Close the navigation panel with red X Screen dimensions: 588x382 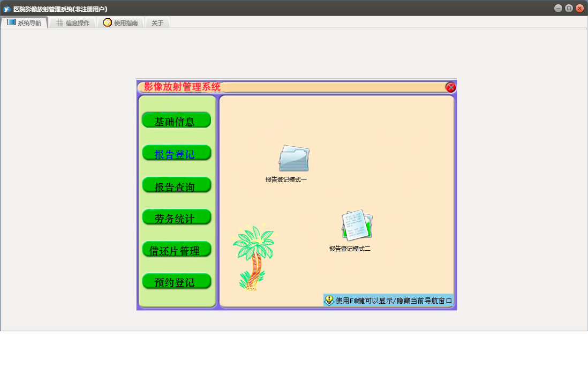[451, 87]
